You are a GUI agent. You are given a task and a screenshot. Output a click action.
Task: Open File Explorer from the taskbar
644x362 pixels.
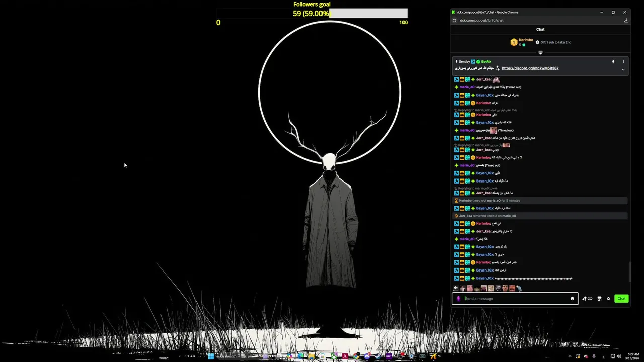click(x=311, y=356)
